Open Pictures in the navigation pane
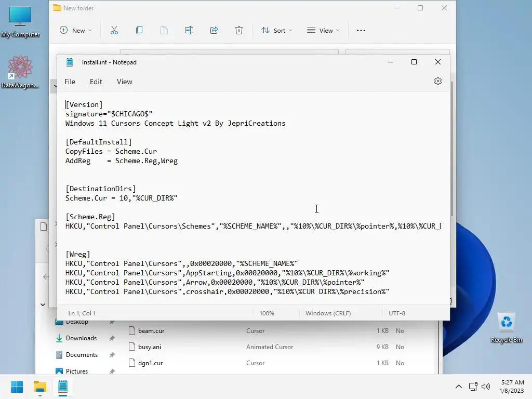The height and width of the screenshot is (399, 532). pos(77,371)
